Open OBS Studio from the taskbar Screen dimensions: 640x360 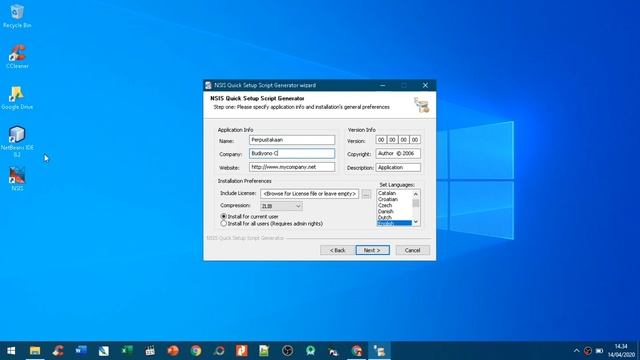coord(288,351)
